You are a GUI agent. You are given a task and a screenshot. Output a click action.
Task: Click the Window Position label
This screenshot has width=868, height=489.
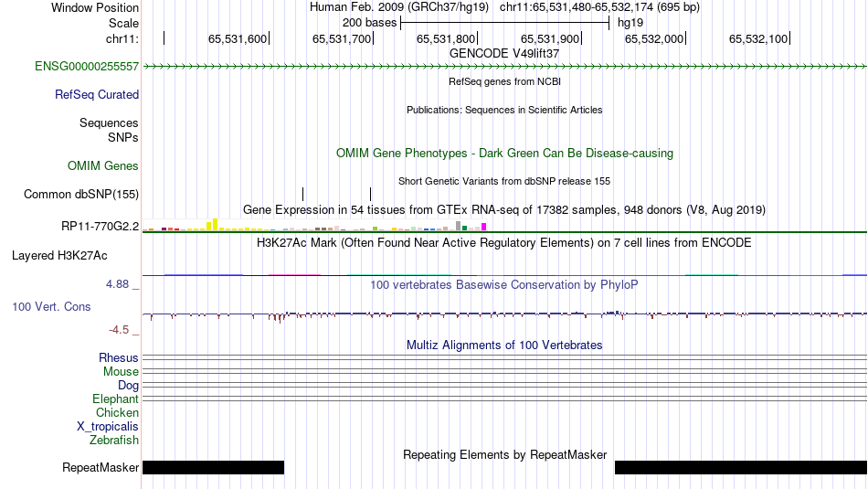tap(95, 7)
